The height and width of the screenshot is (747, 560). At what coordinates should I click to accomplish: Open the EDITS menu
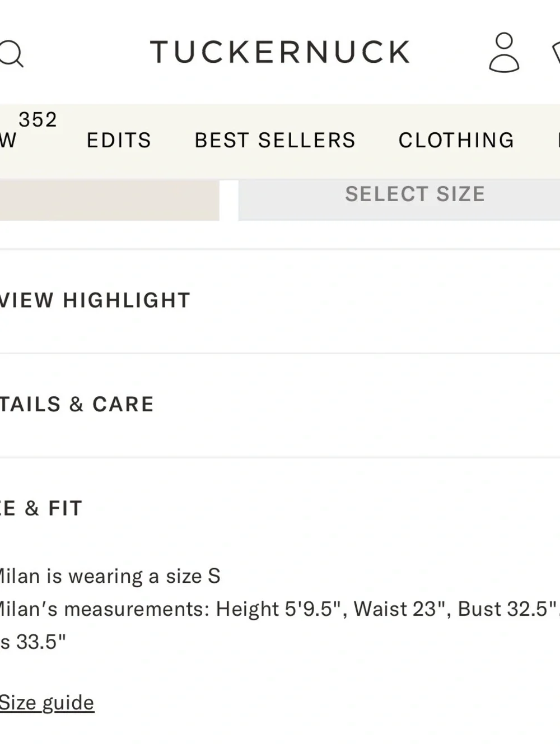(x=119, y=140)
